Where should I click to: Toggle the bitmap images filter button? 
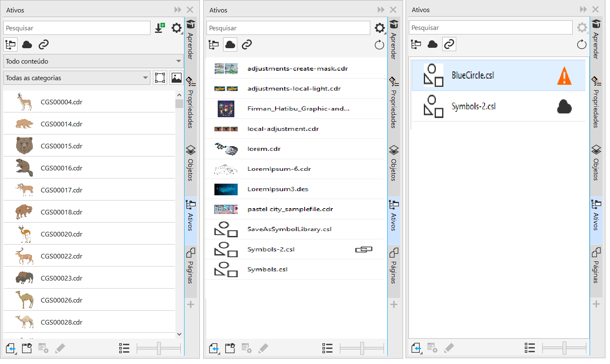pyautogui.click(x=177, y=78)
